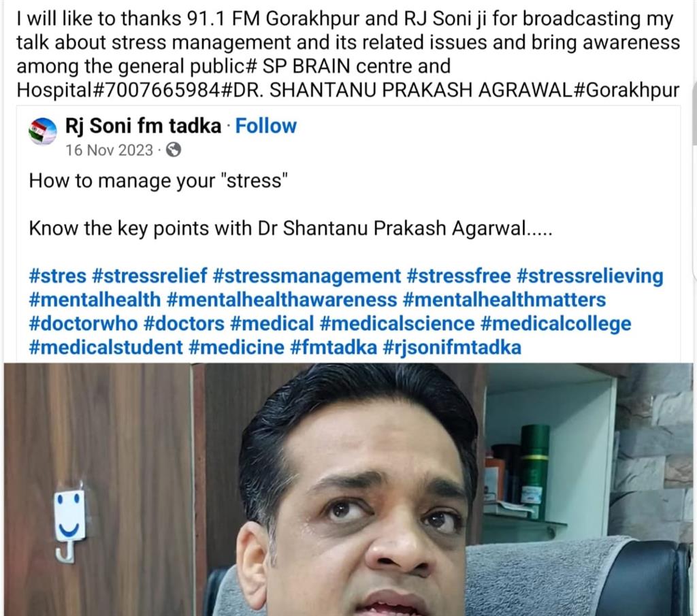The width and height of the screenshot is (697, 616).
Task: Open the #fmtadka hashtag
Action: (x=334, y=347)
